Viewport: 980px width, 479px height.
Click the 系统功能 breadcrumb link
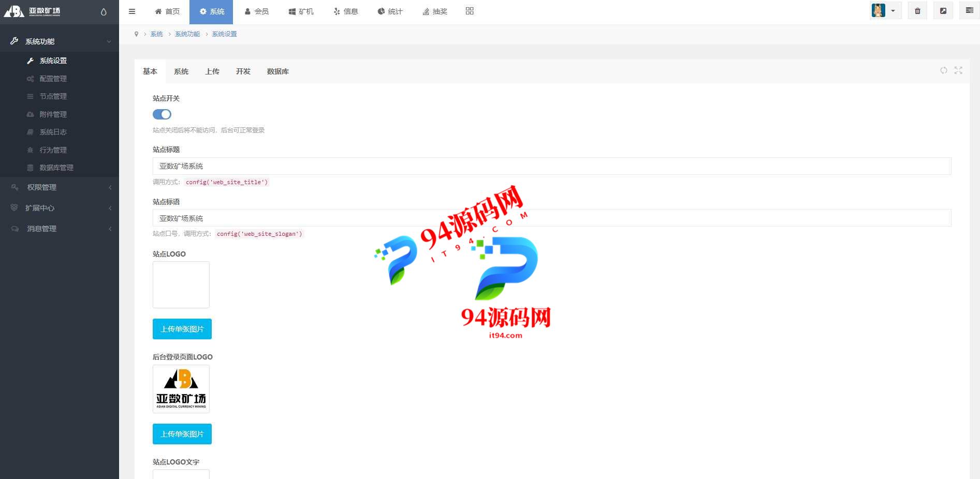(x=187, y=34)
